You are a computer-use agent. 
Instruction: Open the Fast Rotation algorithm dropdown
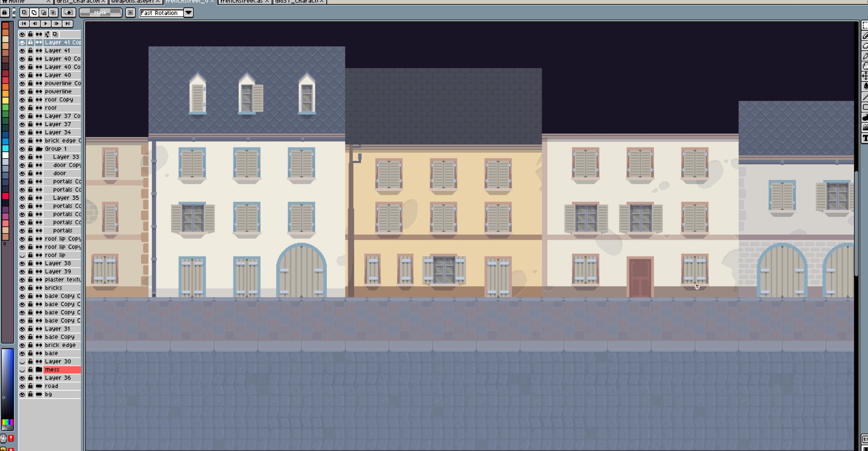[188, 13]
